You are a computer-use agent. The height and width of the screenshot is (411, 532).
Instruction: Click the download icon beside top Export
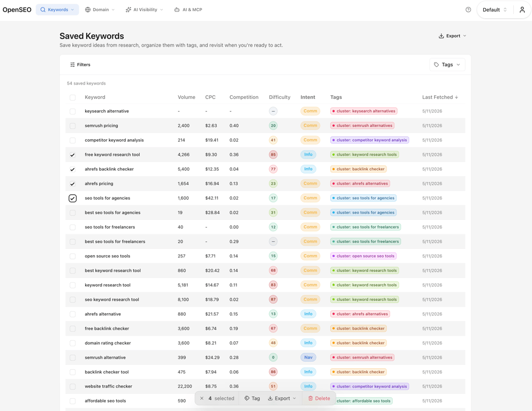[x=441, y=36]
